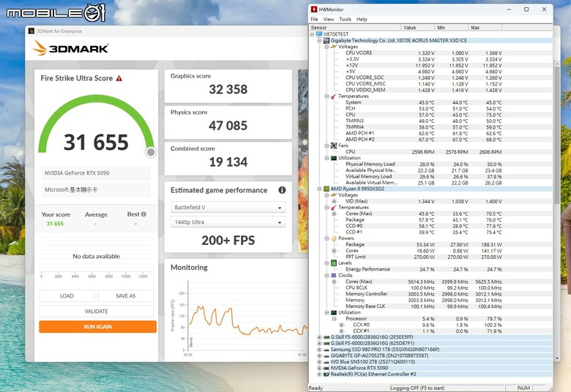The image size is (571, 392).
Task: Click the Clocks group icon
Action: pos(334,275)
